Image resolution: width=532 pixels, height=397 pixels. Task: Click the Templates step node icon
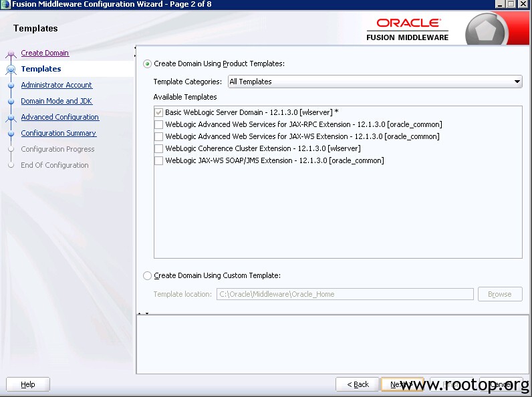11,70
